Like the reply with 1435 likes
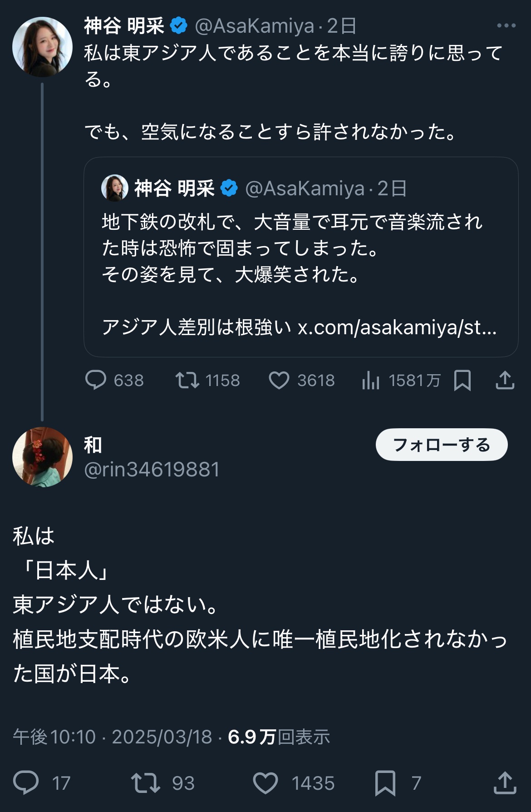The width and height of the screenshot is (531, 812). [x=265, y=782]
